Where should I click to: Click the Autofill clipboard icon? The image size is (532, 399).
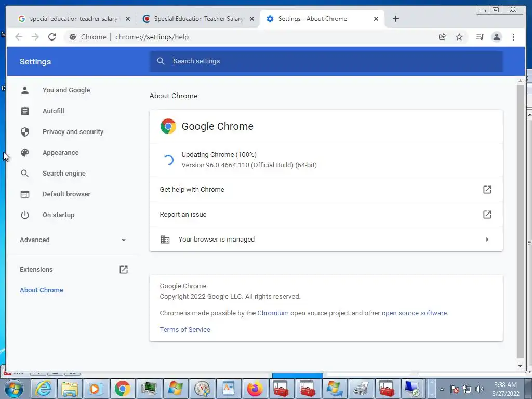[25, 111]
